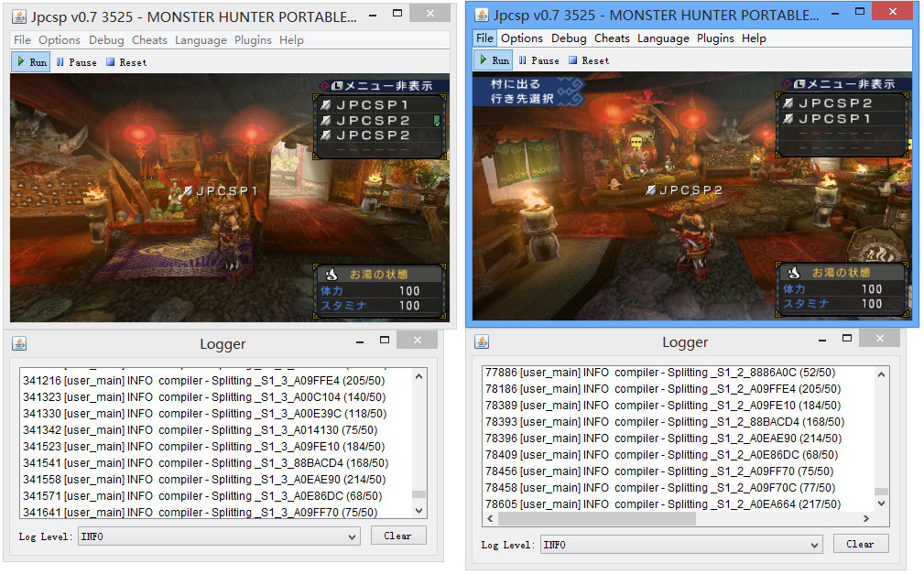The height and width of the screenshot is (574, 924).
Task: Open the File menu in the right window
Action: [484, 38]
